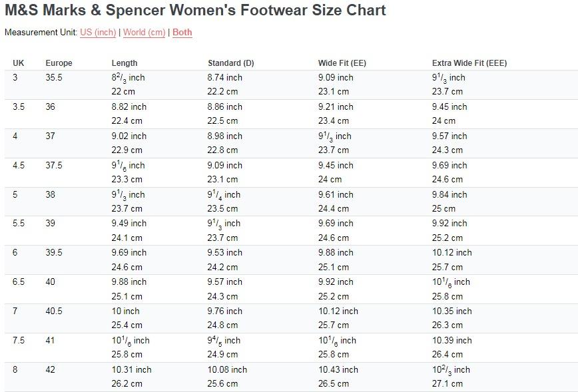The width and height of the screenshot is (578, 392).
Task: Select the UK size 3 row cell
Action: click(x=15, y=77)
